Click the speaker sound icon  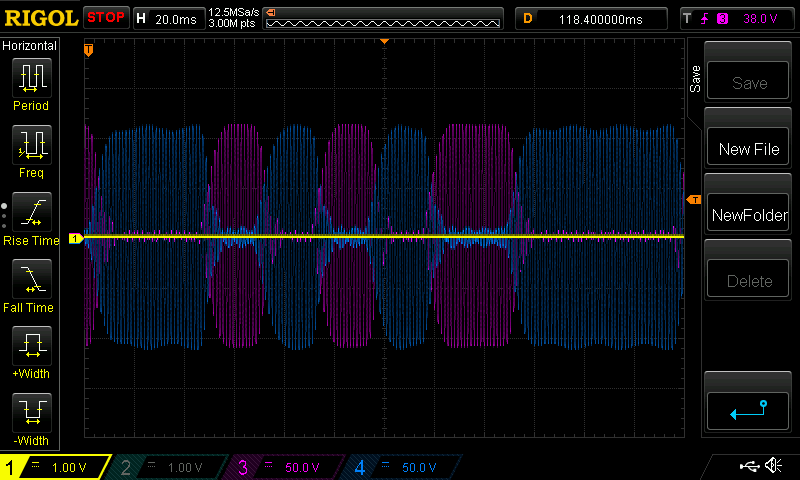[773, 465]
